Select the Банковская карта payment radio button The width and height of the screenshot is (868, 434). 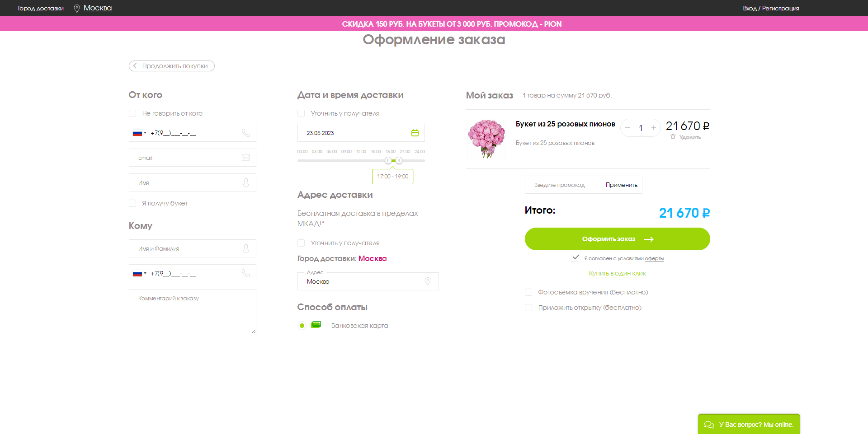[302, 326]
